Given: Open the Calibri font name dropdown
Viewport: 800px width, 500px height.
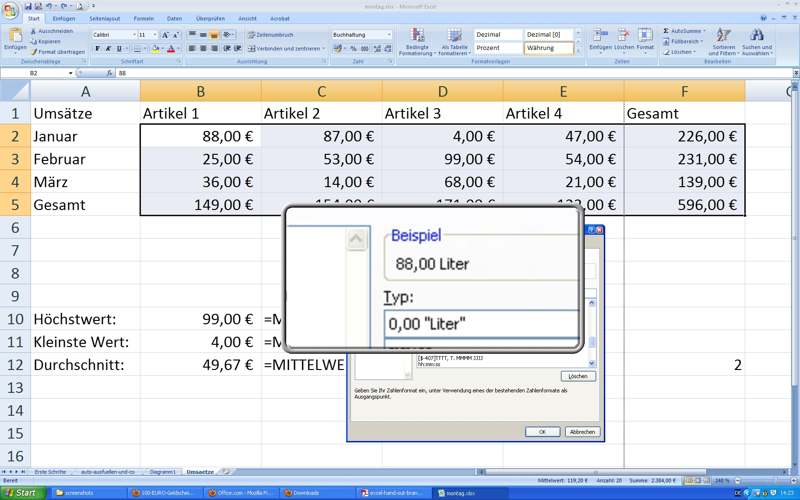Looking at the screenshot, I should click(132, 34).
